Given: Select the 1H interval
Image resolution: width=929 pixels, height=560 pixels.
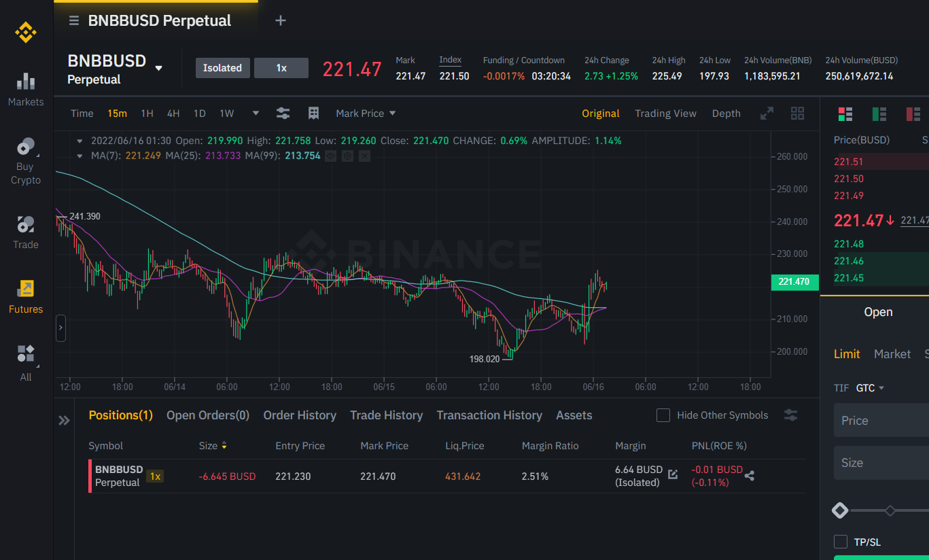Looking at the screenshot, I should [x=147, y=113].
